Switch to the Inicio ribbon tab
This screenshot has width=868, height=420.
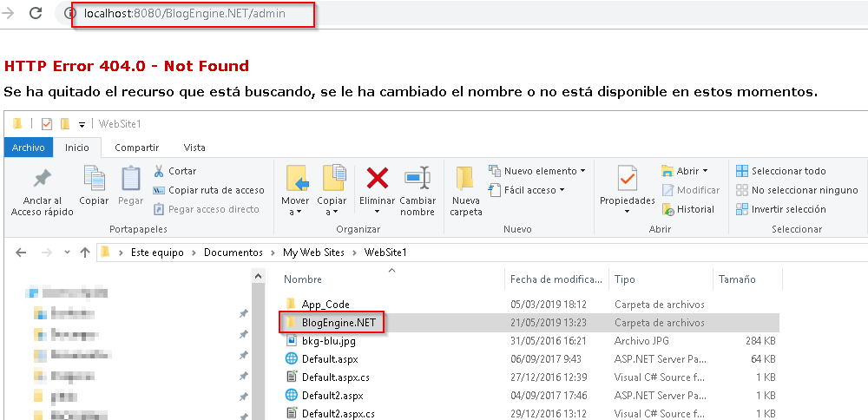(x=77, y=148)
